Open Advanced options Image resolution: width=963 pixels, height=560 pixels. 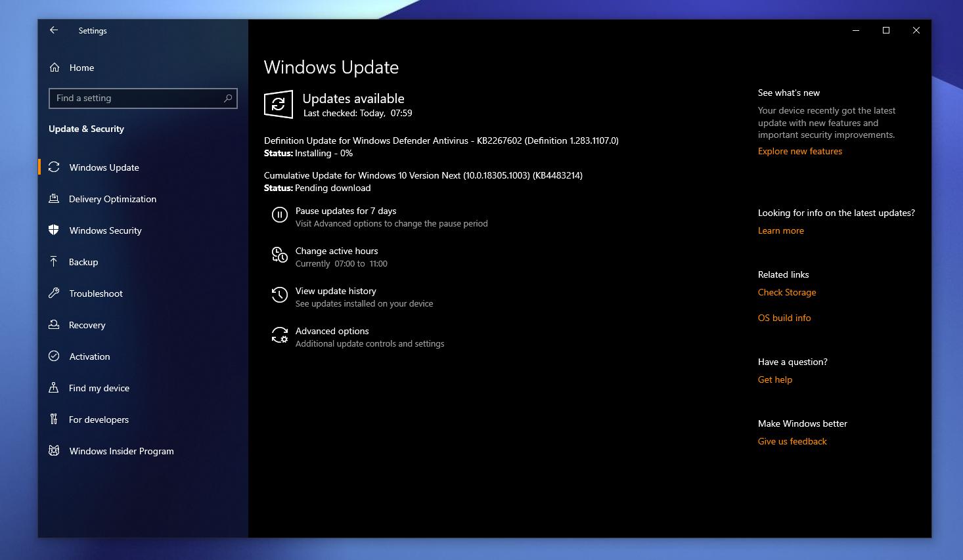click(332, 331)
